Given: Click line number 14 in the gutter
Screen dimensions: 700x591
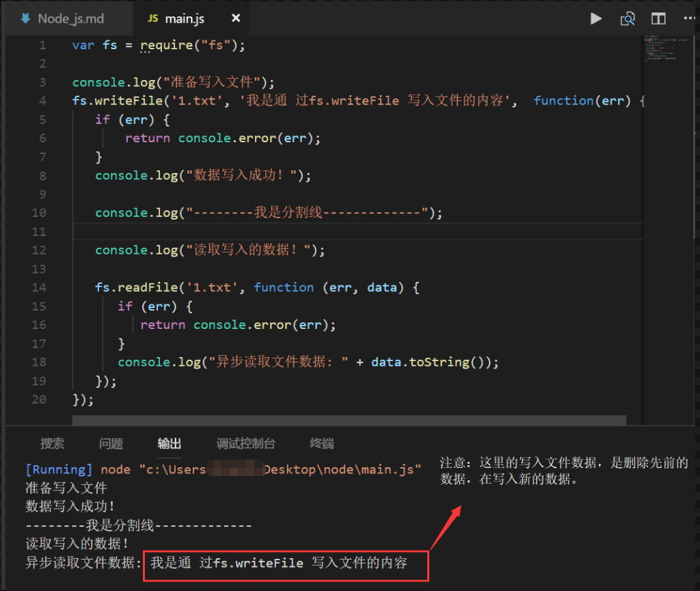Looking at the screenshot, I should [x=39, y=287].
